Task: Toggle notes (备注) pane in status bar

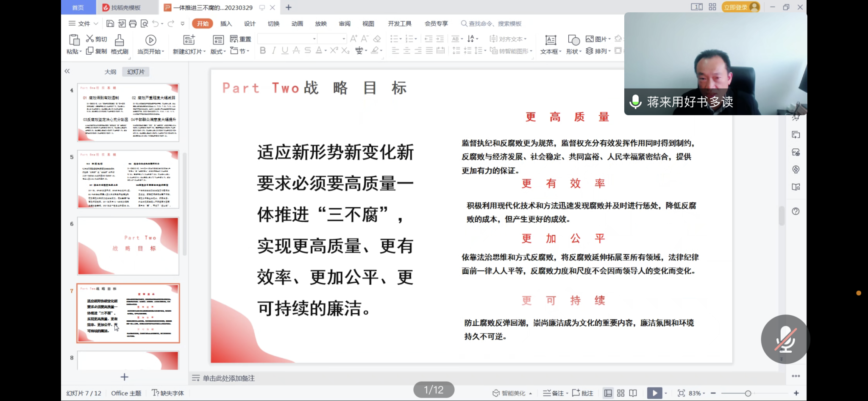Action: (x=554, y=393)
